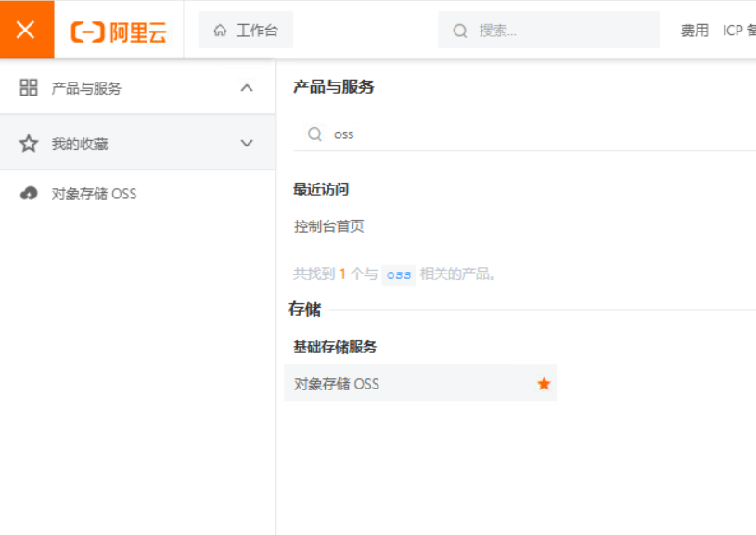Click the product search field containing oss
Viewport: 756px width, 535px height.
(x=525, y=134)
